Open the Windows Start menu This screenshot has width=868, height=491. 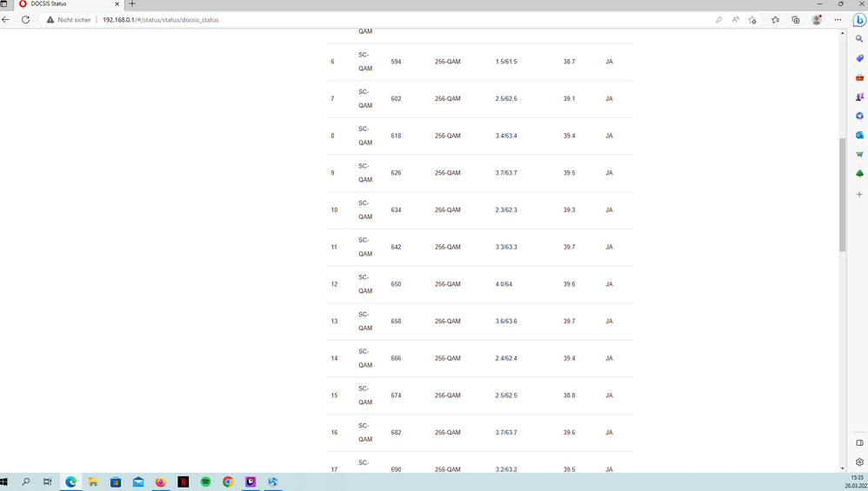(4, 481)
